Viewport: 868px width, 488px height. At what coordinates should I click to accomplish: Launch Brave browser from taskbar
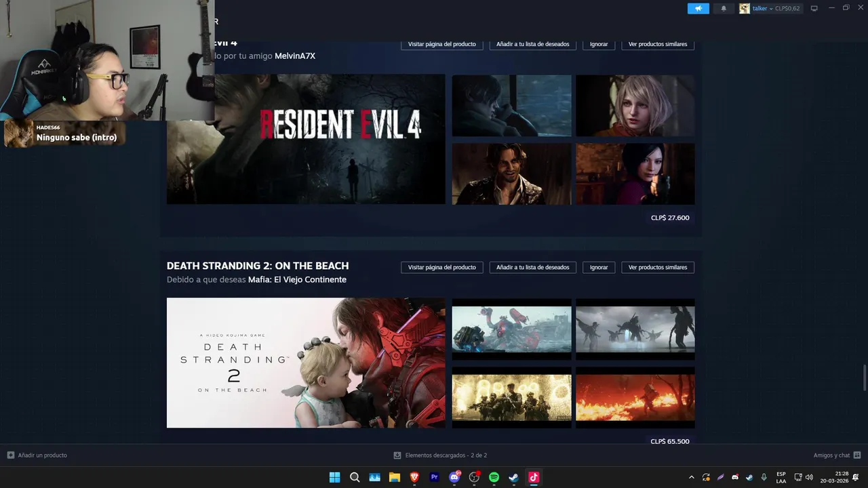pyautogui.click(x=414, y=477)
